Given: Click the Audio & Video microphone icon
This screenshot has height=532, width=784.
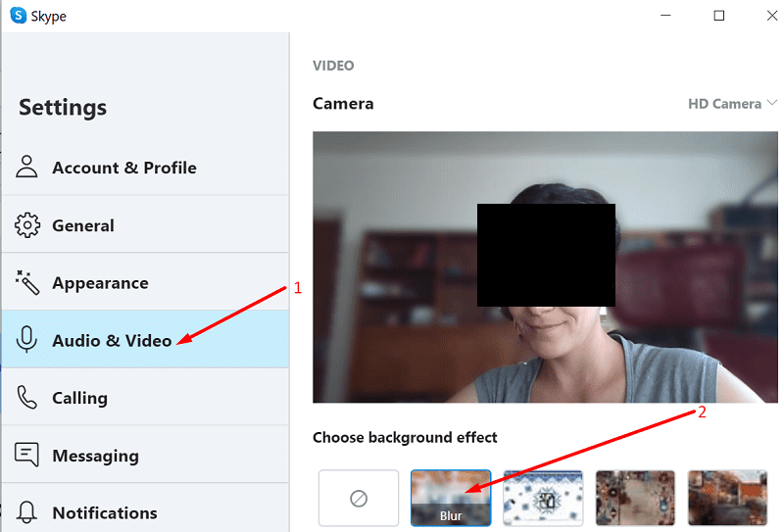Looking at the screenshot, I should (26, 340).
